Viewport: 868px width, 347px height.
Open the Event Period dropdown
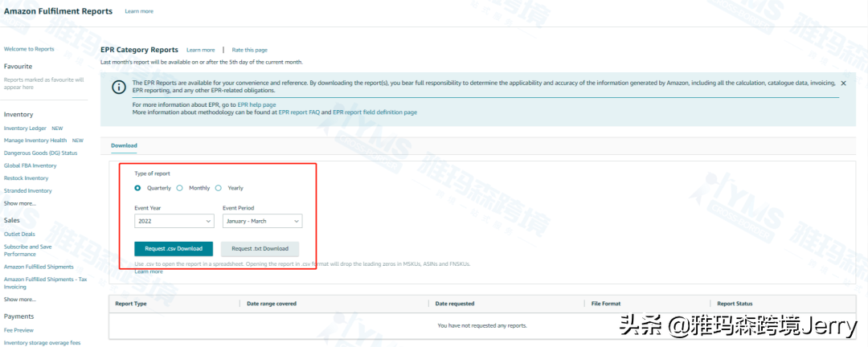point(262,221)
